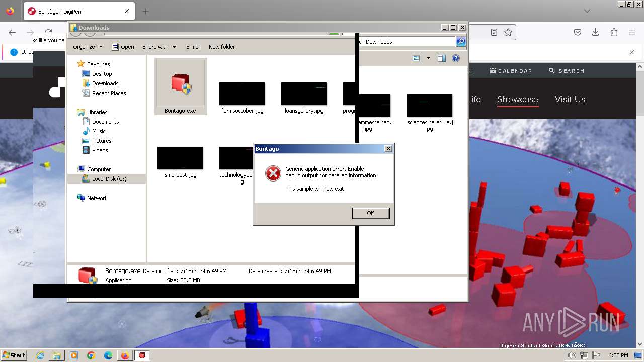Screen dimensions: 644x362
Task: Toggle Firefox reader view icon
Action: point(494,32)
